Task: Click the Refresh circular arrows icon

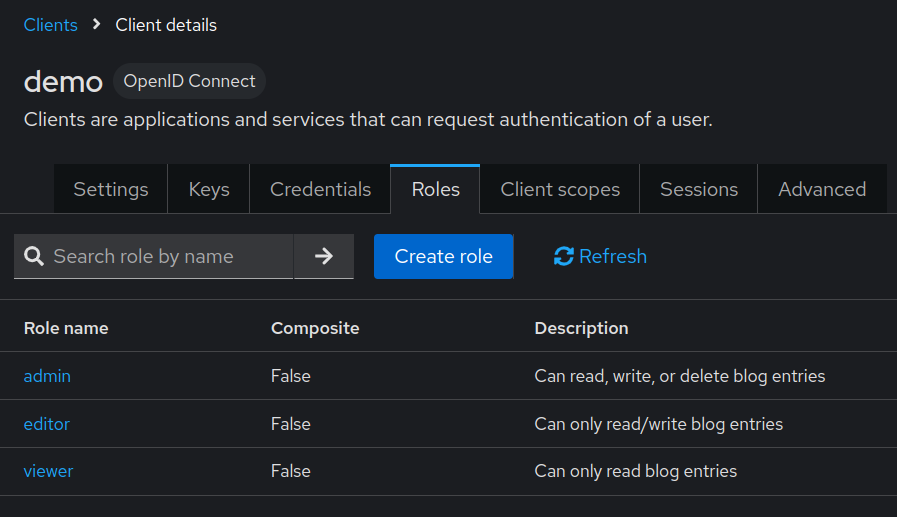Action: click(564, 257)
